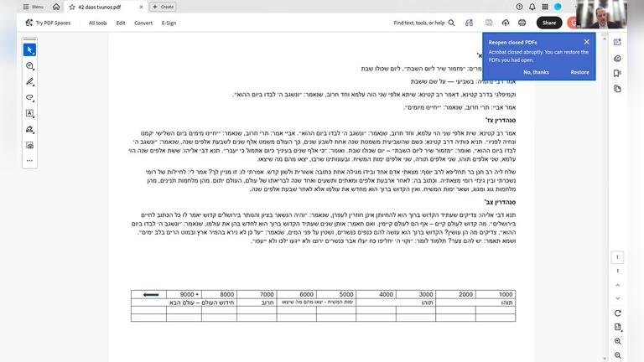Open the AI Assistant icon in toolbar
The height and width of the screenshot is (362, 644).
pyautogui.click(x=469, y=23)
